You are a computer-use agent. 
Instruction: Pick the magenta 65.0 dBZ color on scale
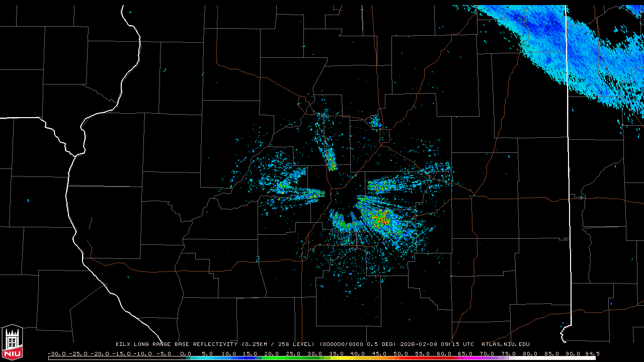[x=465, y=358]
